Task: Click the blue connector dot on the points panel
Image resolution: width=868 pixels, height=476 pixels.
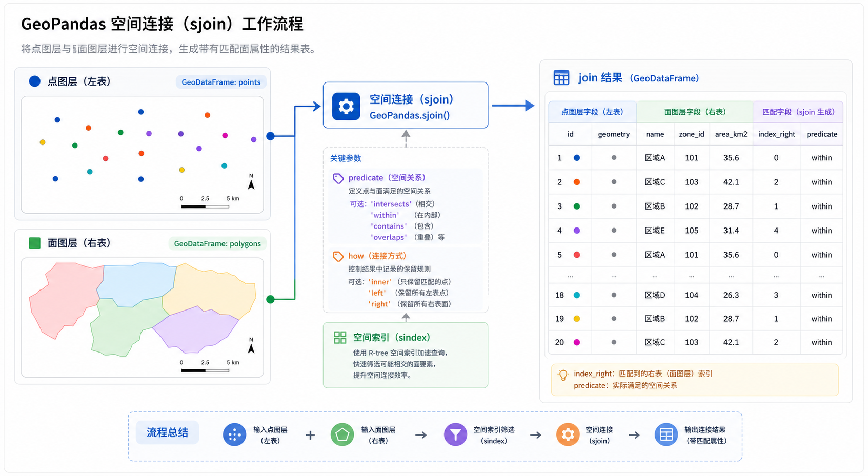Action: tap(271, 136)
